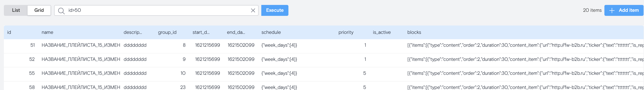The width and height of the screenshot is (644, 90).
Task: Click the group_id cell with value 9
Action: 184,59
